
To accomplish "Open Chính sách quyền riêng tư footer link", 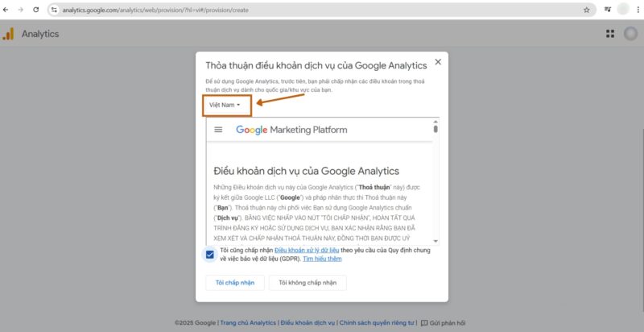I will click(377, 323).
